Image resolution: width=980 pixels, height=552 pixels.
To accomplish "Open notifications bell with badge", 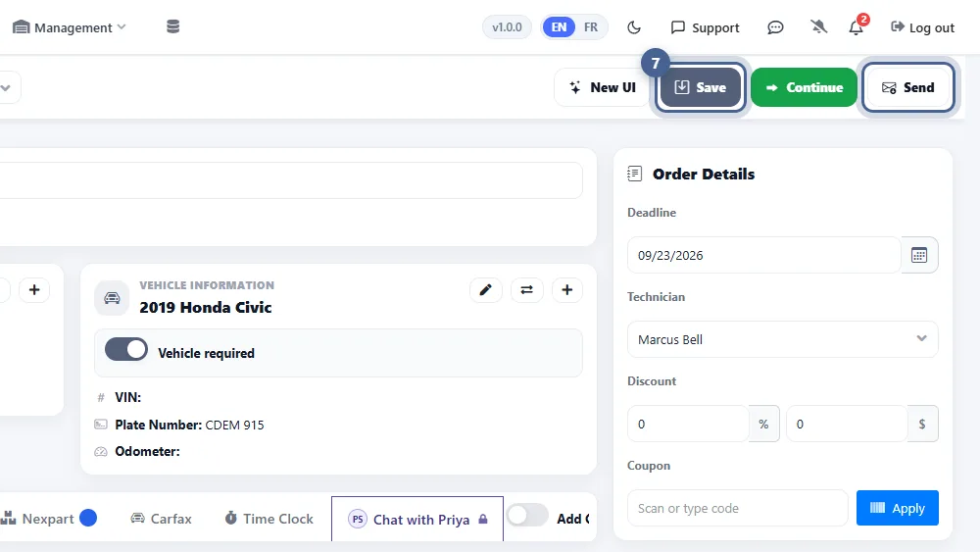I will click(x=857, y=27).
